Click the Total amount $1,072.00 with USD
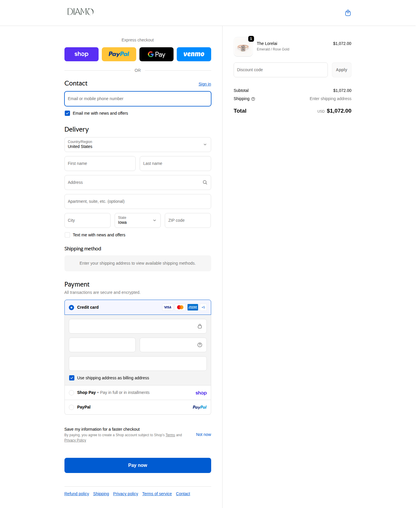Screen dimensions: 420x508 [334, 111]
